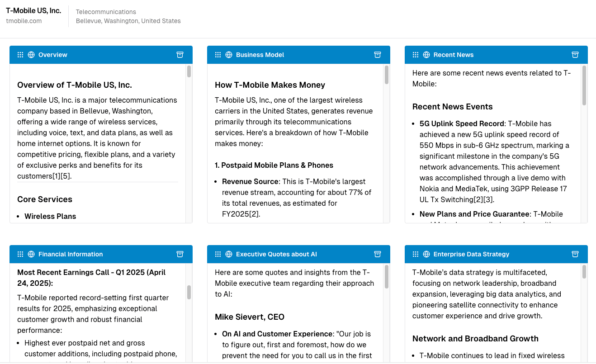Click the Revenue Source bold label
Viewport: 596px width, 364px height.
(250, 182)
